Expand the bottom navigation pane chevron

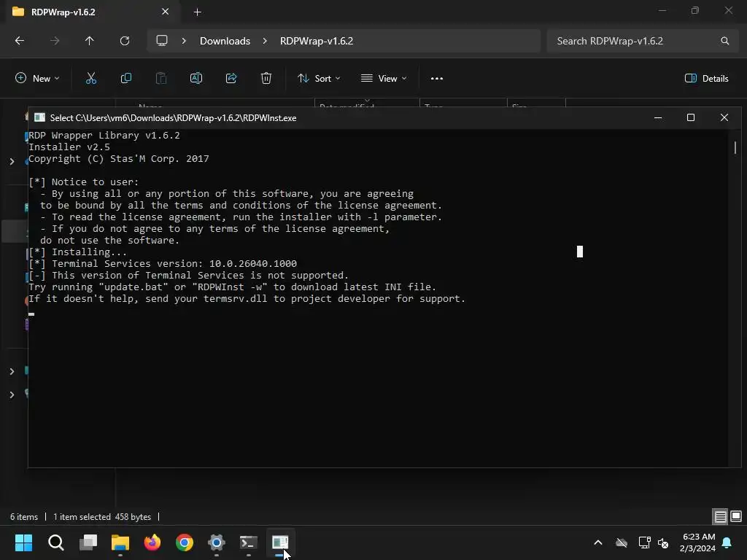pos(12,394)
